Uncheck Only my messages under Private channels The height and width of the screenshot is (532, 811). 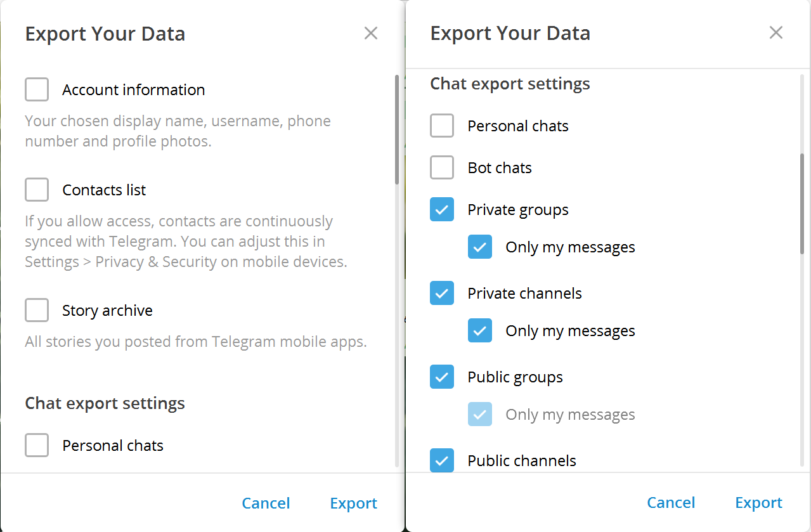point(480,330)
